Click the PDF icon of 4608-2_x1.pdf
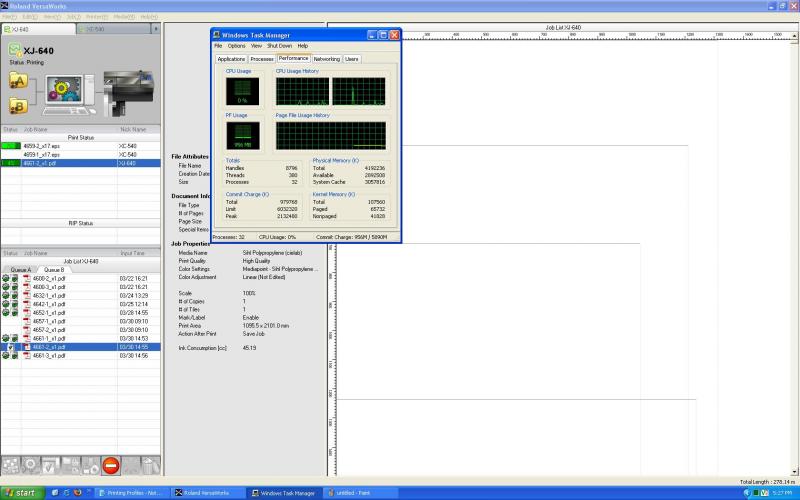Image resolution: width=800 pixels, height=500 pixels. point(27,279)
